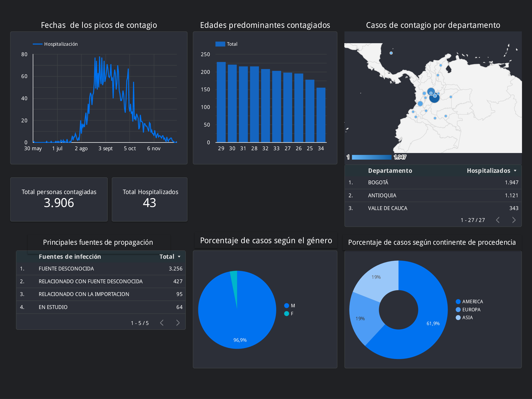Previous page arrow in Fuentes de infección table
The width and height of the screenshot is (532, 399).
pyautogui.click(x=162, y=323)
